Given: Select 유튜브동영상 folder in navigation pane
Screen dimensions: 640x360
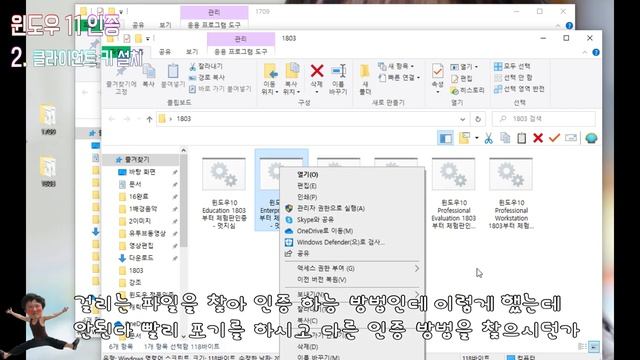Looking at the screenshot, I should 147,233.
